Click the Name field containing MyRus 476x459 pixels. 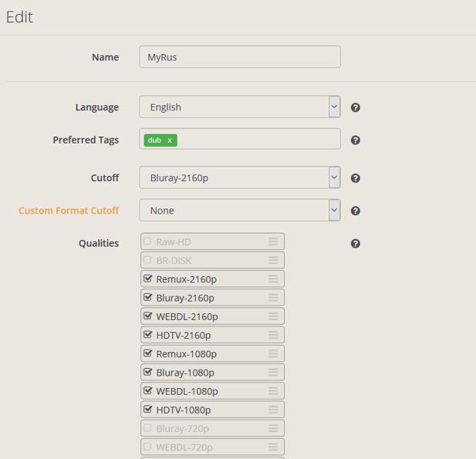(x=240, y=57)
